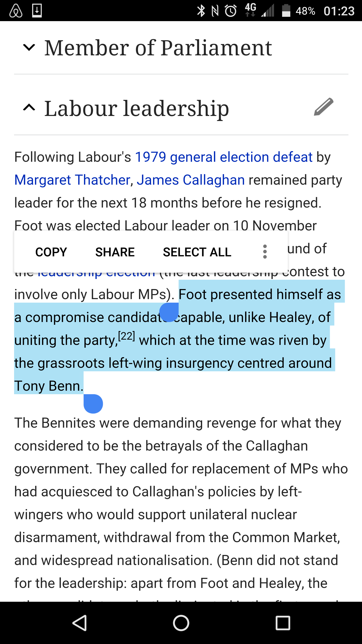Collapse the Labour leadership section

(x=29, y=108)
